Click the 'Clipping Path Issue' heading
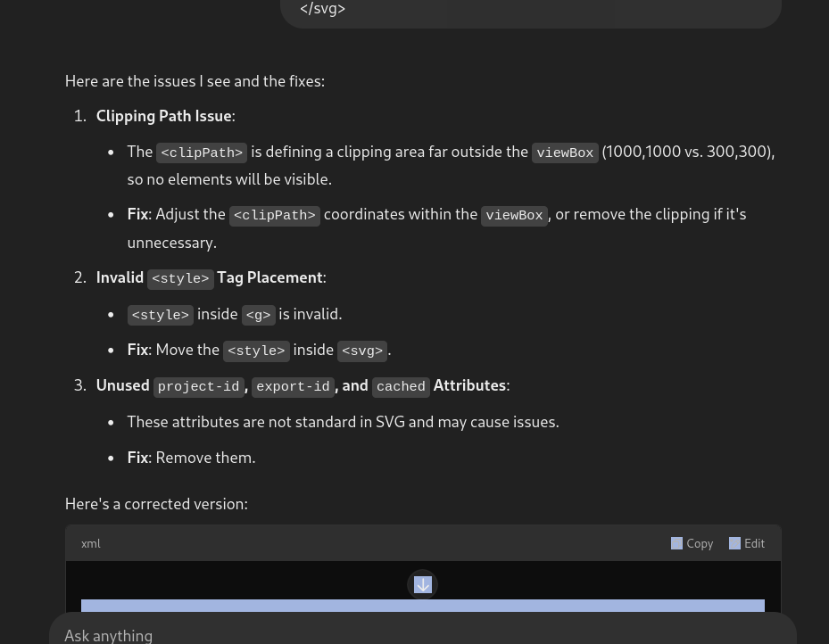 click(163, 116)
